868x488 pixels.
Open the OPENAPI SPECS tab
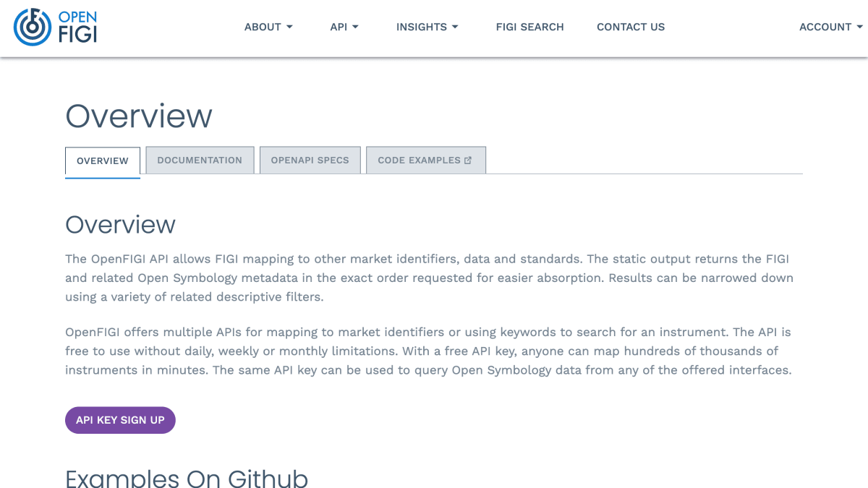310,160
